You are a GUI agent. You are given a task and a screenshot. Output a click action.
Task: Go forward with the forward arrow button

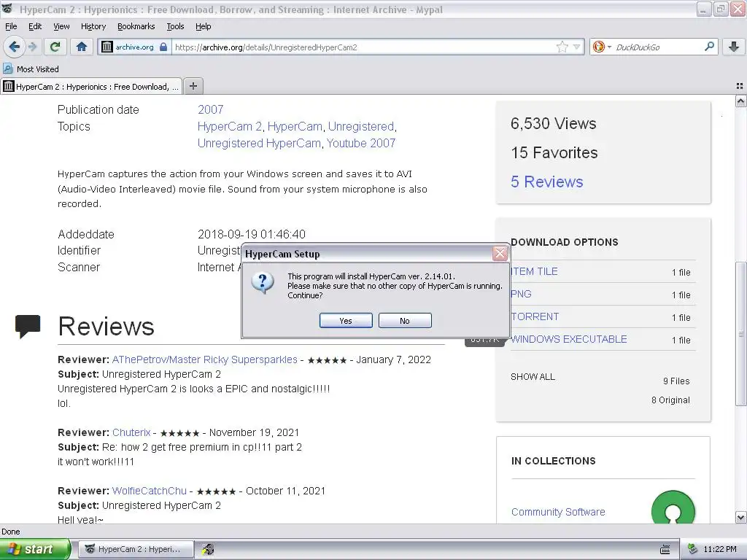(x=32, y=47)
